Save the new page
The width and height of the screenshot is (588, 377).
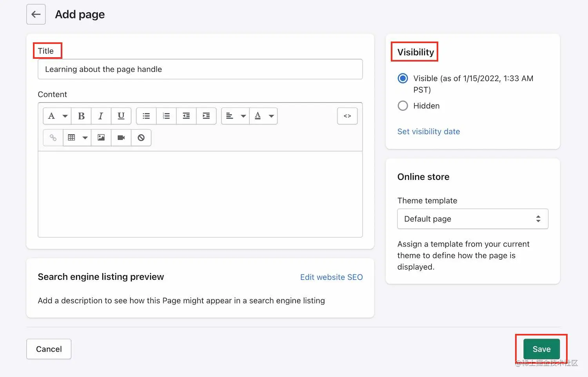(x=541, y=349)
